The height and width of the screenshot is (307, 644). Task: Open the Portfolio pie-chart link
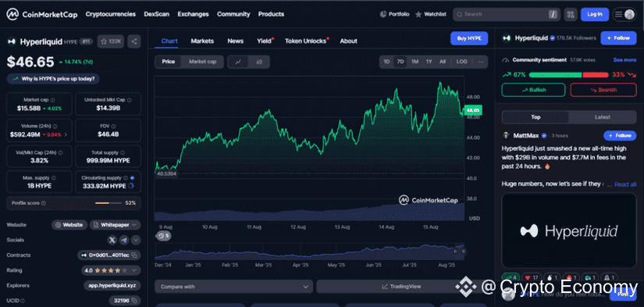[x=395, y=14]
